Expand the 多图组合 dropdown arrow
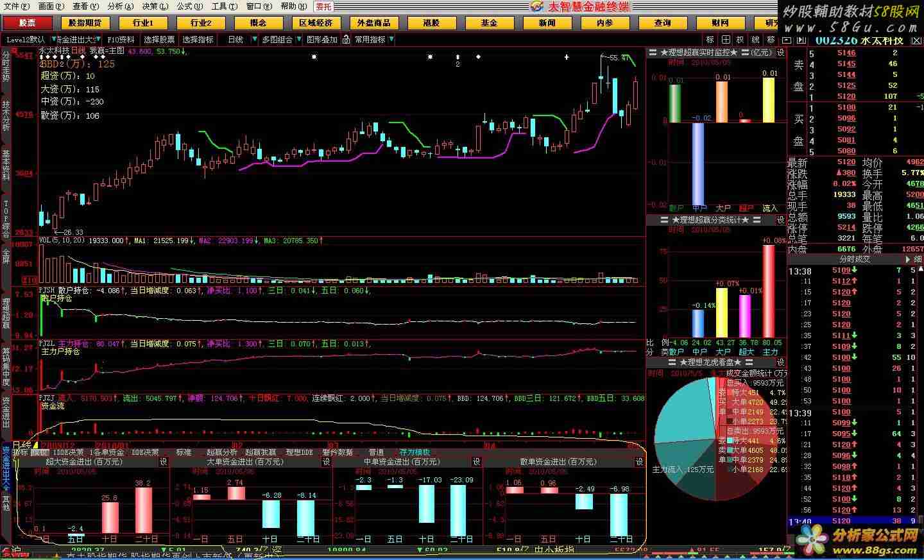Viewport: 924px width, 560px height. tap(299, 39)
